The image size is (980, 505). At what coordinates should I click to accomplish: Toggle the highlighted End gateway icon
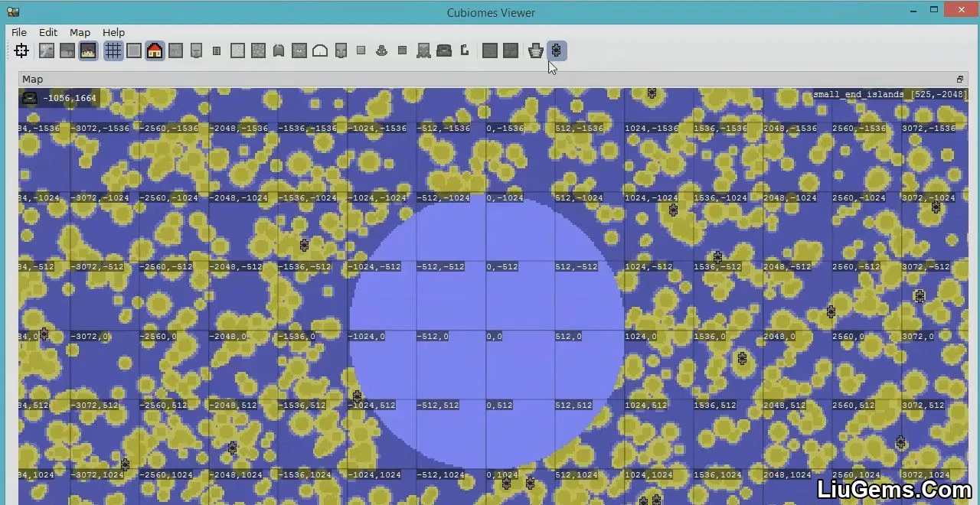click(557, 51)
